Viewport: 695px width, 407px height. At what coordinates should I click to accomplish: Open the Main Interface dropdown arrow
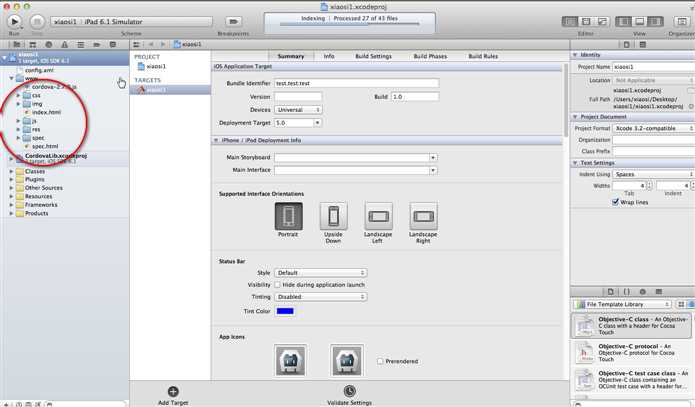click(x=433, y=170)
